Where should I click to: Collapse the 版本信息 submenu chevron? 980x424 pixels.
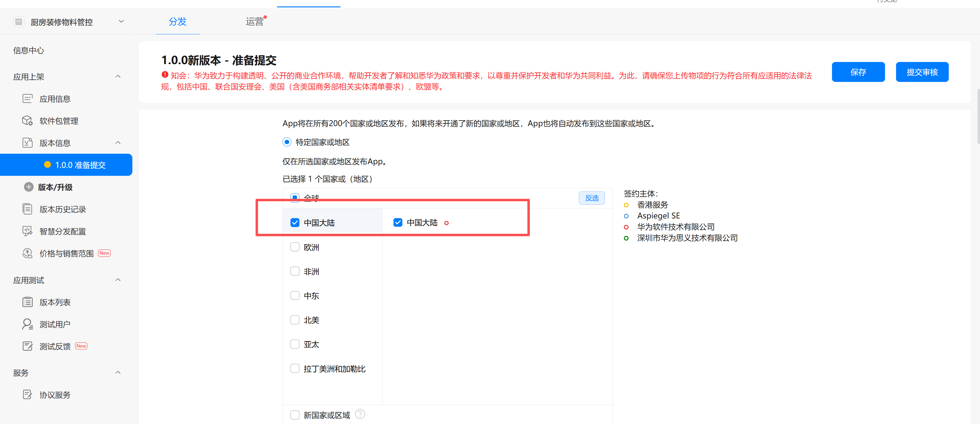click(118, 143)
